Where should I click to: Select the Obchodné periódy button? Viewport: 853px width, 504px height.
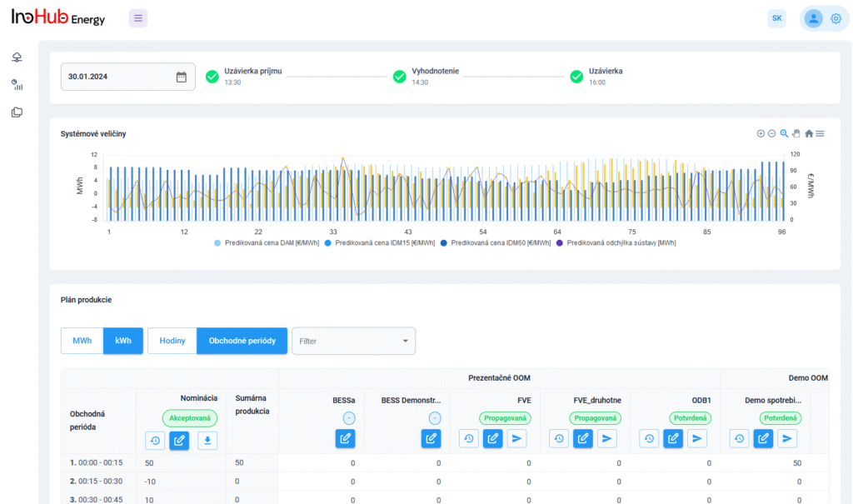[242, 341]
